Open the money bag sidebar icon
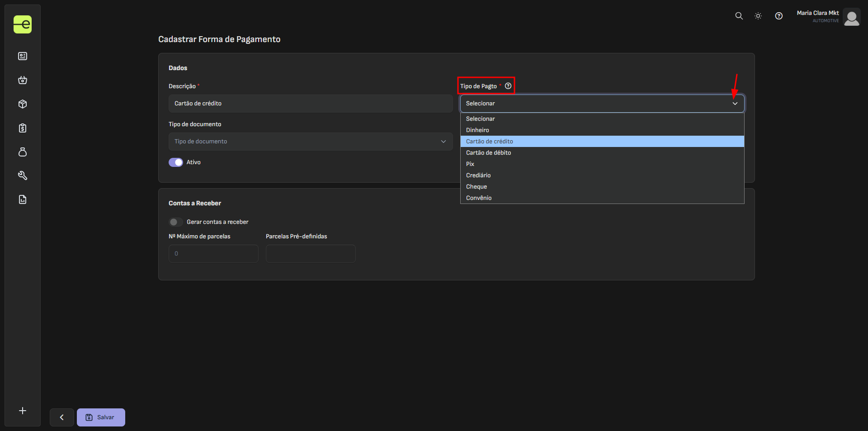The height and width of the screenshot is (431, 868). coord(23,152)
